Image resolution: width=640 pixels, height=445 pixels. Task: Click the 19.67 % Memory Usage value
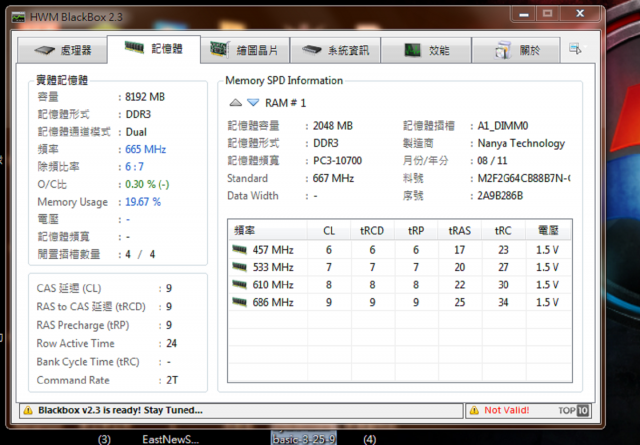point(143,202)
